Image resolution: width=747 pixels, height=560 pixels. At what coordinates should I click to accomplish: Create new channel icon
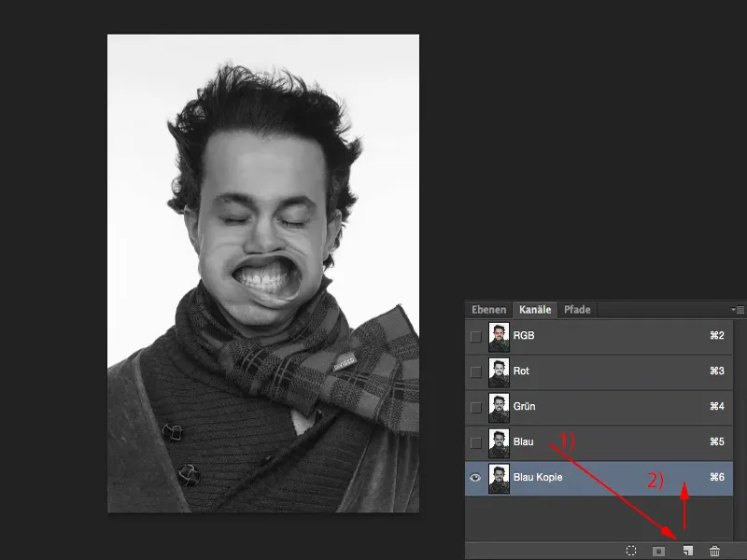(x=687, y=551)
